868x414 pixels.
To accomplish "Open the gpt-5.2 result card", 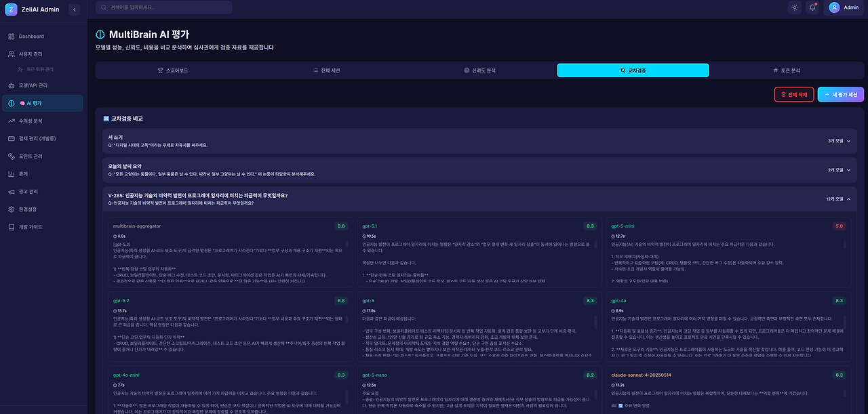I will point(230,325).
